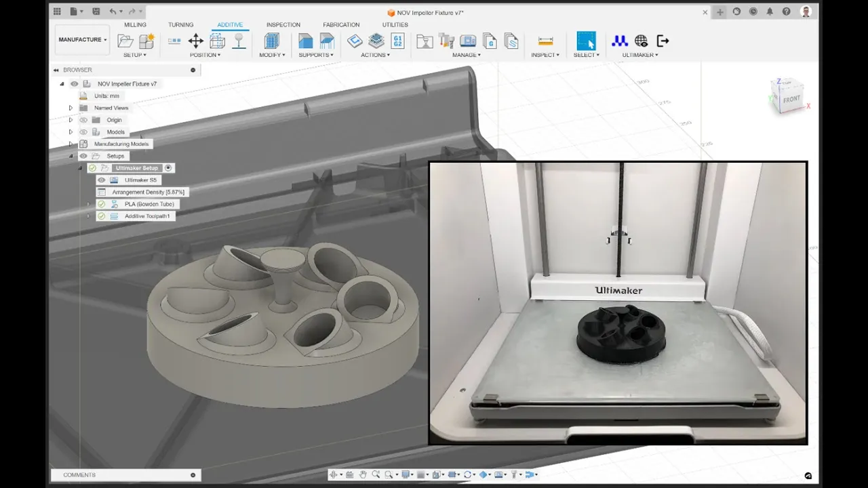The width and height of the screenshot is (868, 488).
Task: Click the FRONT face of view cube
Action: tap(791, 100)
